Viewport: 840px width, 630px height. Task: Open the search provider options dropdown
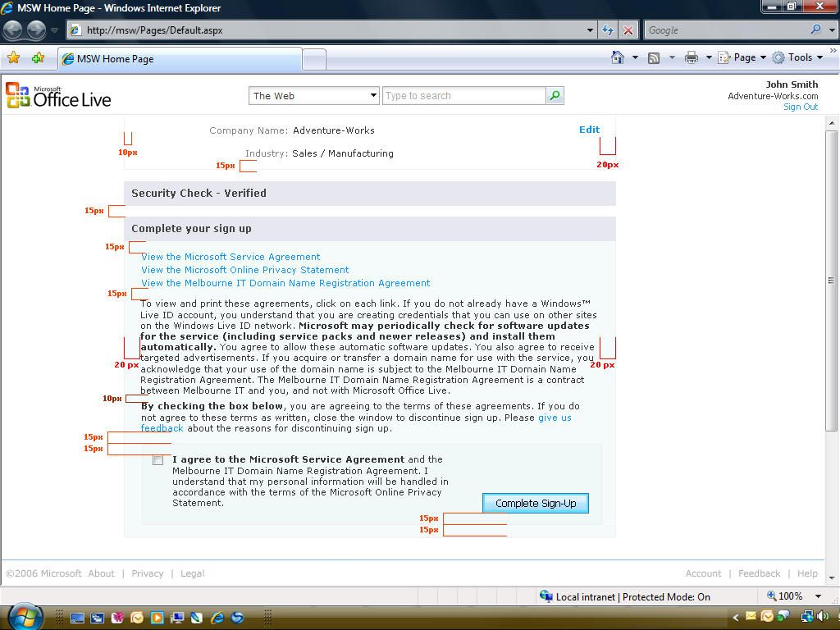(x=832, y=30)
